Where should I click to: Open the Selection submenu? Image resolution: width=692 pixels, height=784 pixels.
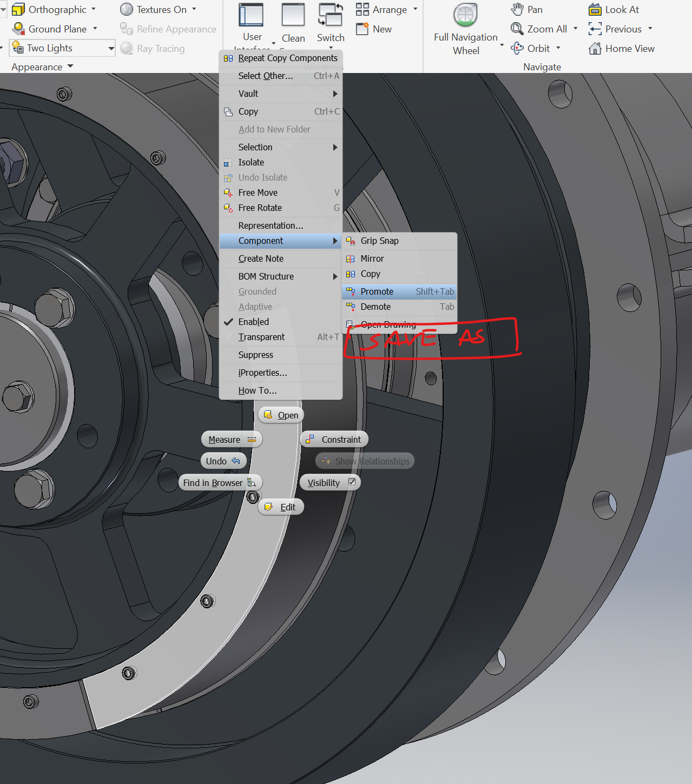[281, 147]
